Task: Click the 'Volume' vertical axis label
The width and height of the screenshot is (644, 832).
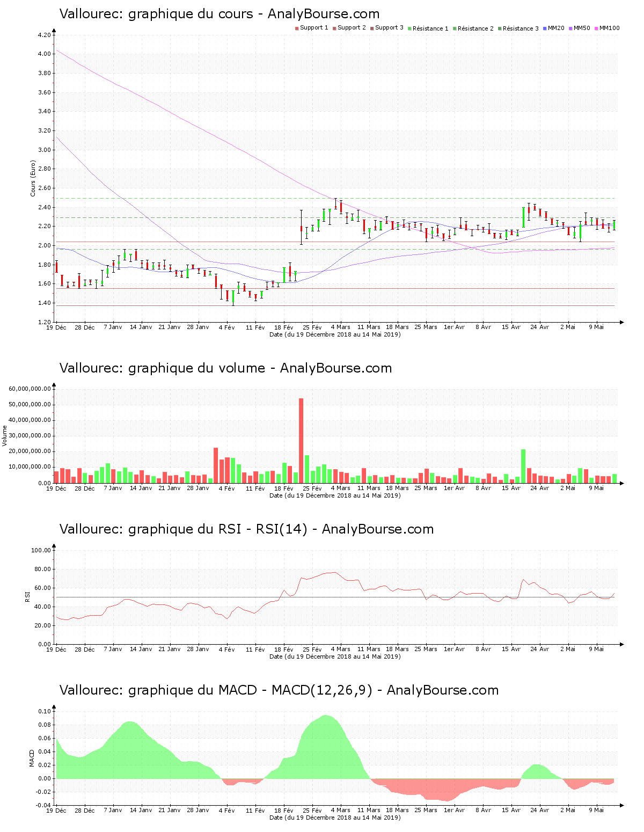Action: pyautogui.click(x=5, y=436)
